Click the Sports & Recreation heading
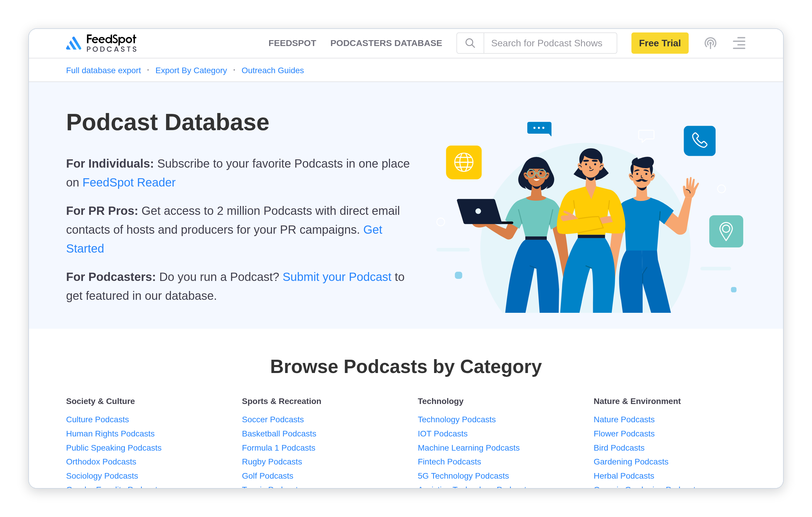 281,401
